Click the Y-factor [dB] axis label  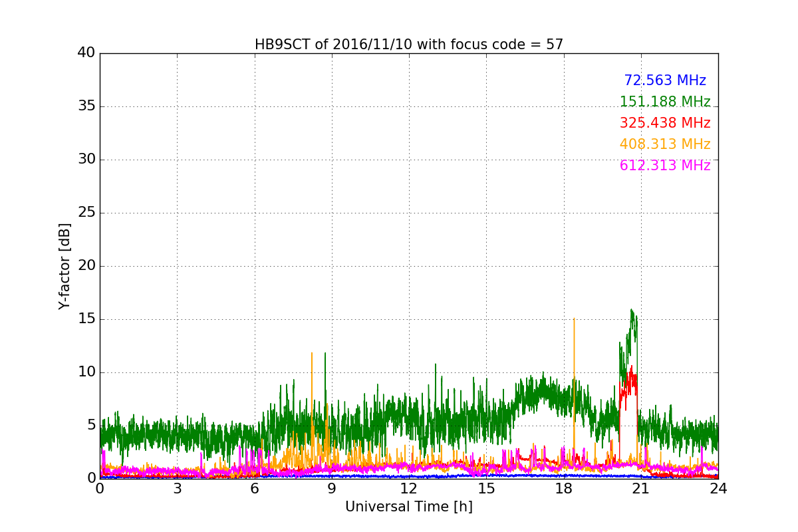[65, 266]
